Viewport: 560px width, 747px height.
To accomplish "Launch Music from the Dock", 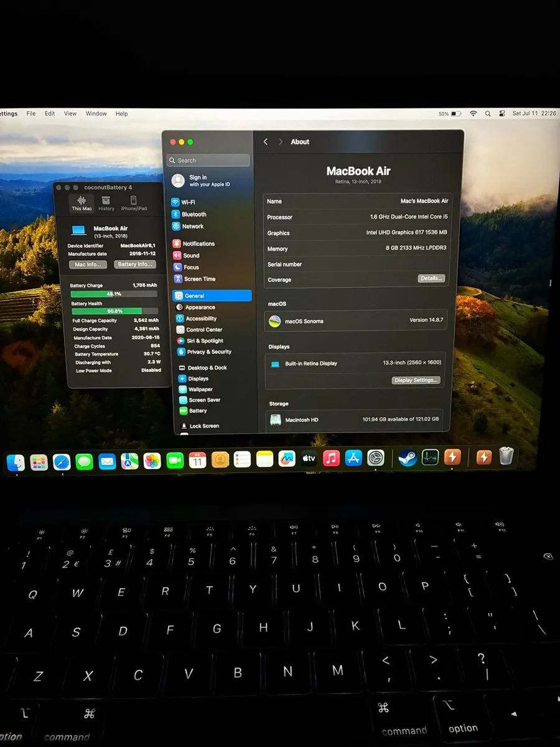I will [332, 458].
